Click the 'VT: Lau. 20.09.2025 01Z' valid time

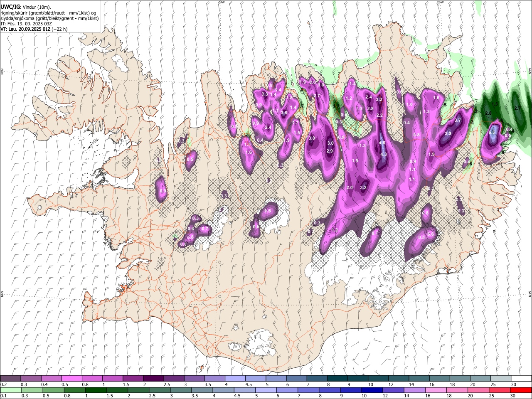tap(25, 29)
